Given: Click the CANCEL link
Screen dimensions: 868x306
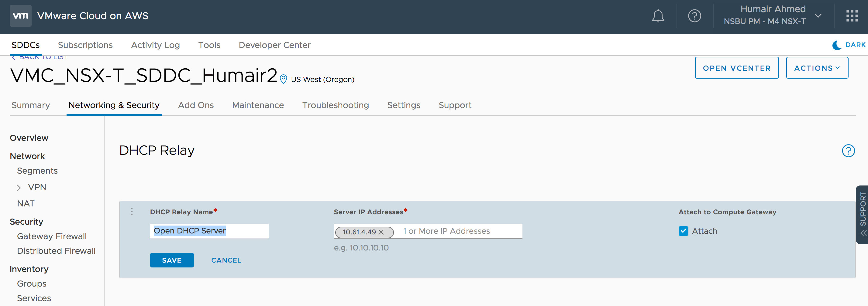Looking at the screenshot, I should [226, 260].
